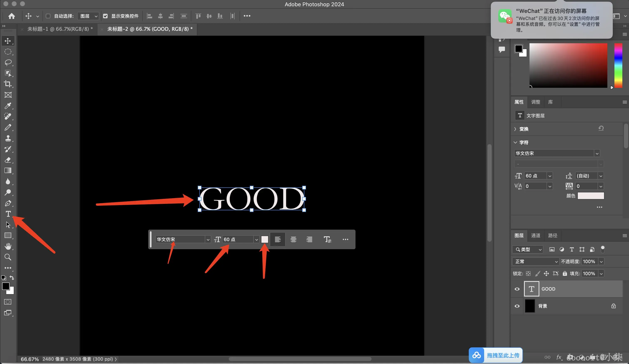Activate the Zoom tool
The width and height of the screenshot is (629, 364).
(8, 257)
